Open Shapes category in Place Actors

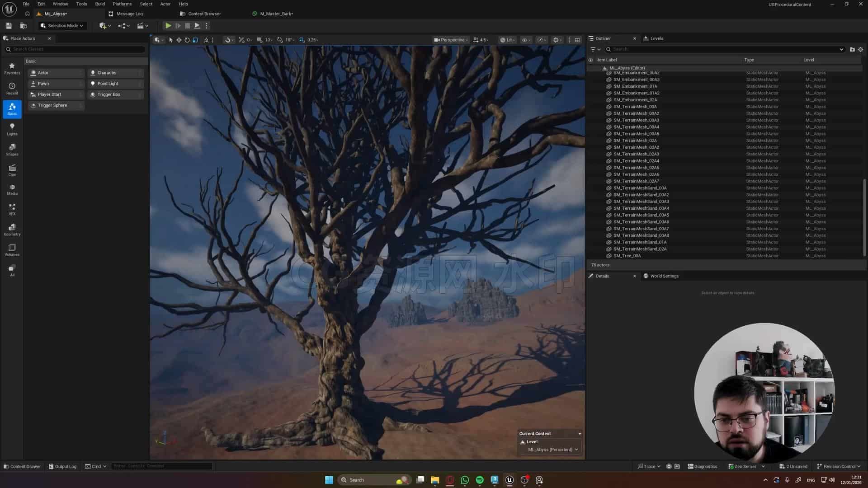point(12,150)
